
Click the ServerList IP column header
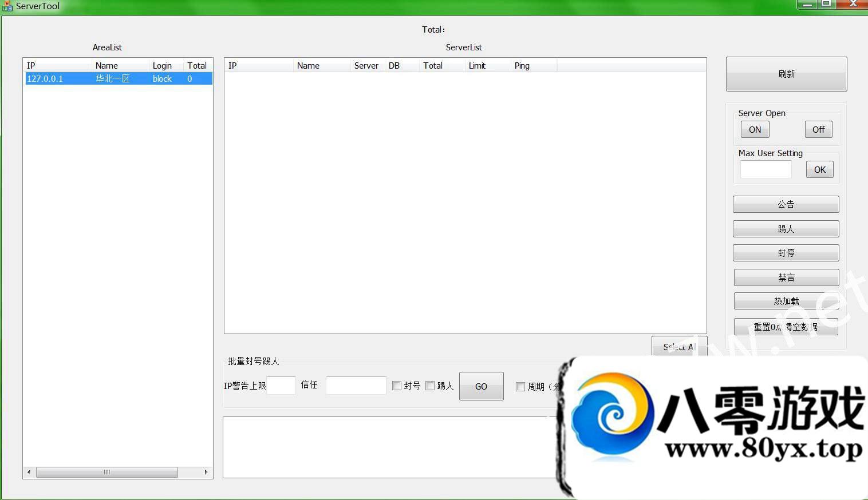[x=259, y=65]
